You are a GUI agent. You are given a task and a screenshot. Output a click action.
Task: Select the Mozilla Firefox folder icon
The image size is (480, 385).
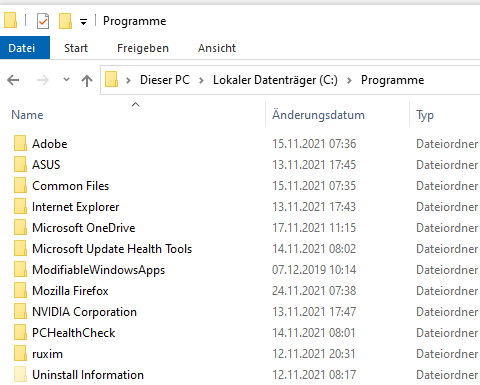[20, 290]
